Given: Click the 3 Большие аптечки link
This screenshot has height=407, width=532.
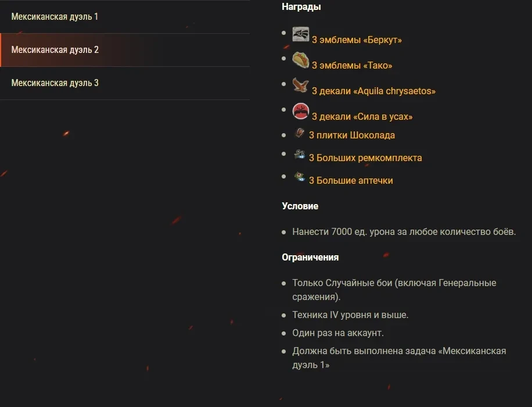Looking at the screenshot, I should click(351, 181).
